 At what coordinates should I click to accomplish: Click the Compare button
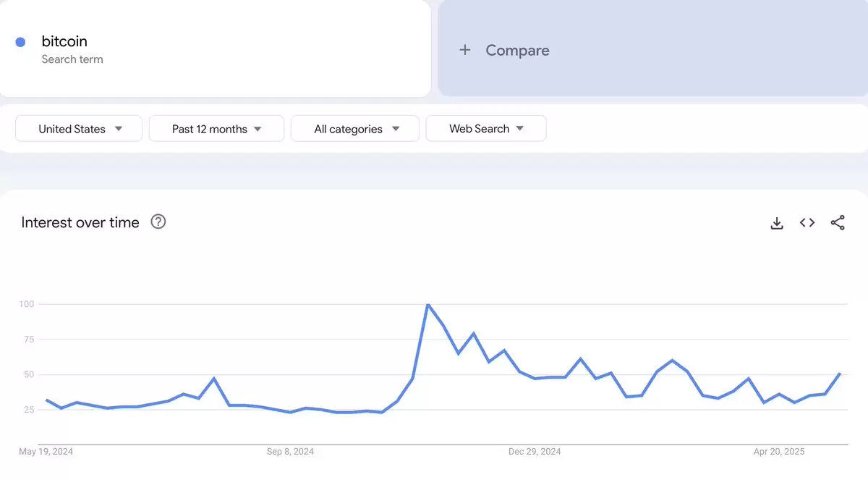[x=652, y=49]
